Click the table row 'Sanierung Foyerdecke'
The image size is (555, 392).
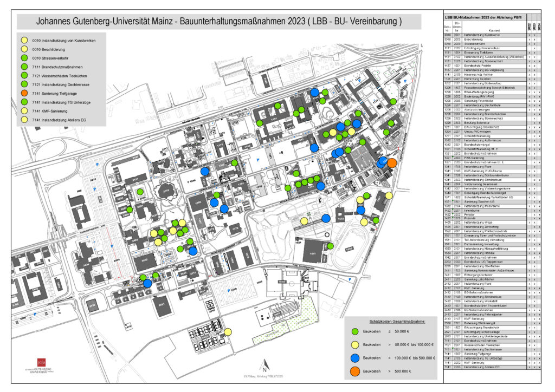click(x=492, y=101)
